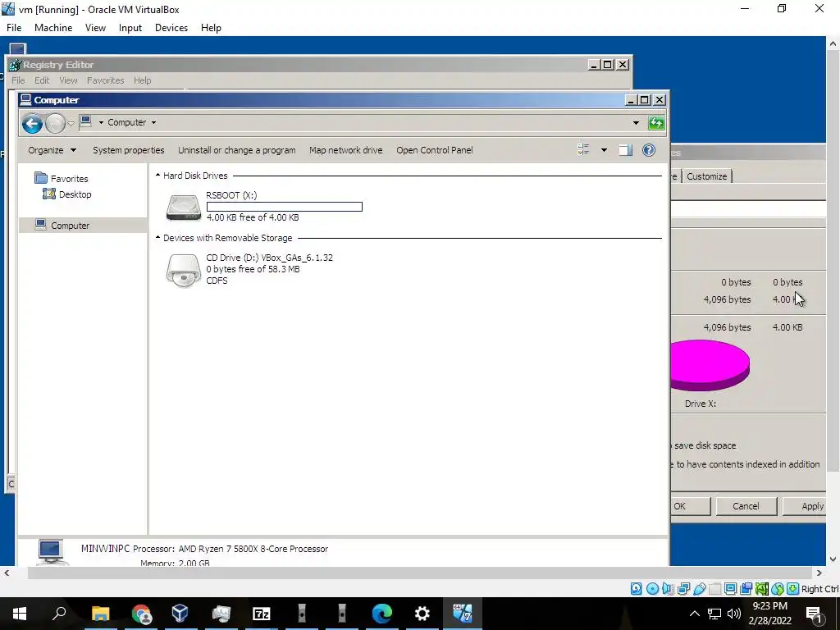
Task: Click the change view icon
Action: click(583, 150)
